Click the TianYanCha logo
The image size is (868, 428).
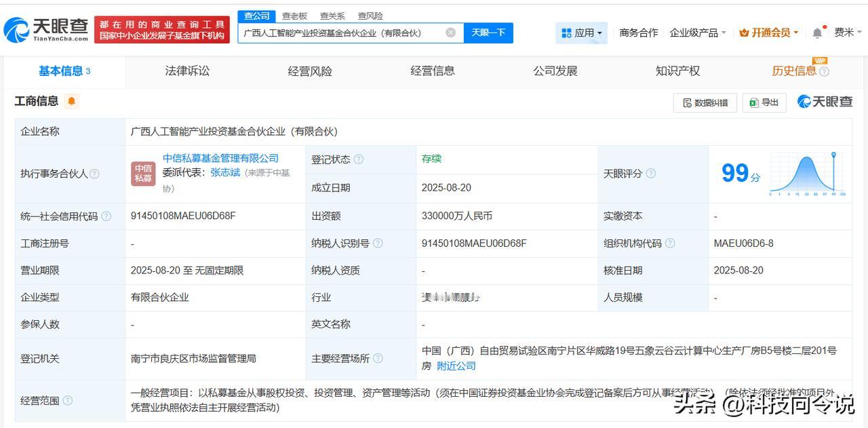[x=46, y=30]
